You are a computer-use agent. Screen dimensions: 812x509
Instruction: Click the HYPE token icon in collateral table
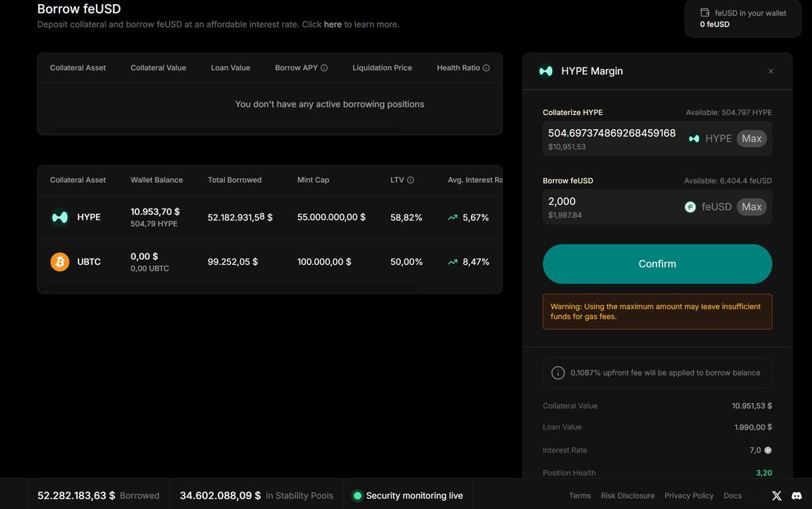point(60,217)
